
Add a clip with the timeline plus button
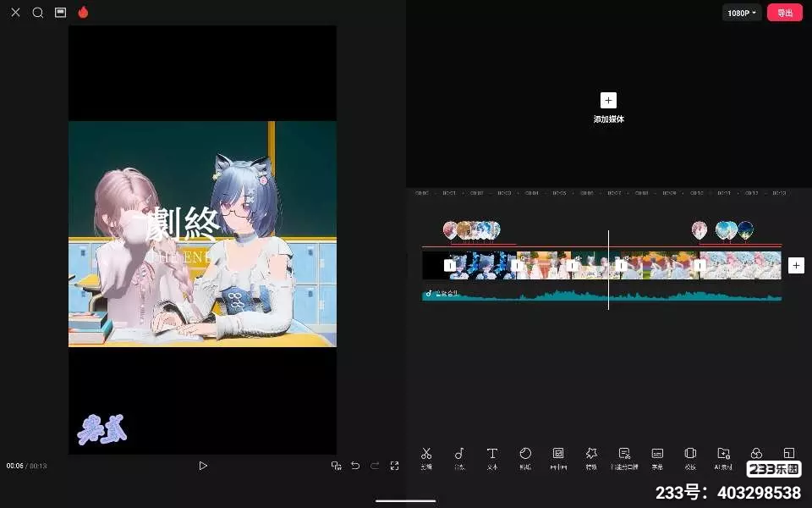(x=796, y=265)
